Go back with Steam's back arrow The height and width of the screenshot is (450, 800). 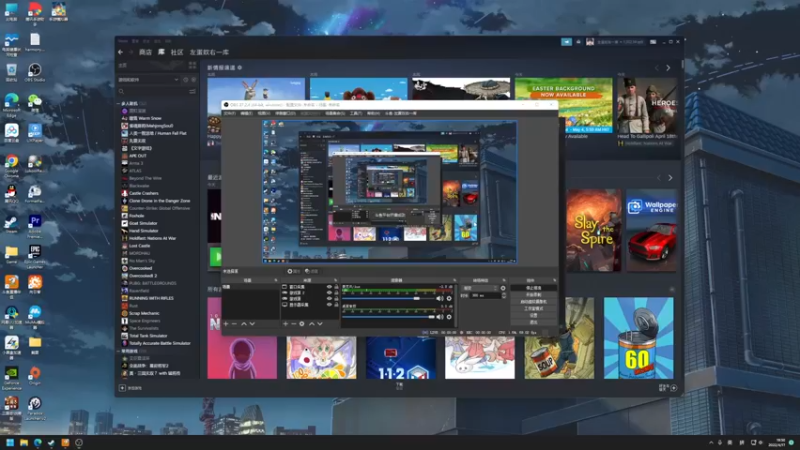pyautogui.click(x=120, y=52)
